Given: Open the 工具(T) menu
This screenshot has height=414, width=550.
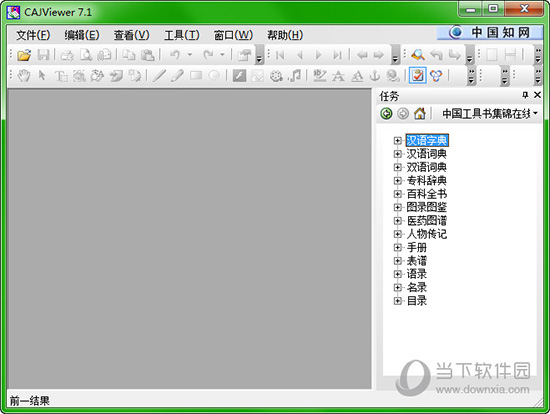Looking at the screenshot, I should click(x=182, y=35).
